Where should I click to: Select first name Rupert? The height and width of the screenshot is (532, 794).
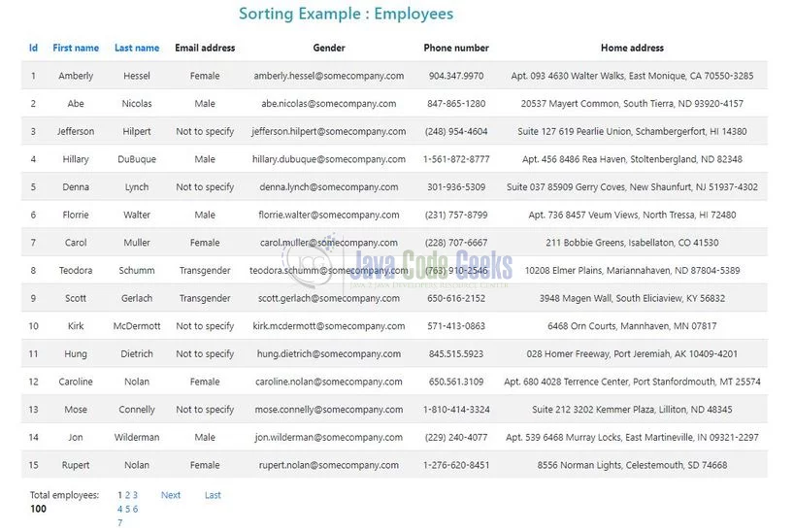coord(76,465)
